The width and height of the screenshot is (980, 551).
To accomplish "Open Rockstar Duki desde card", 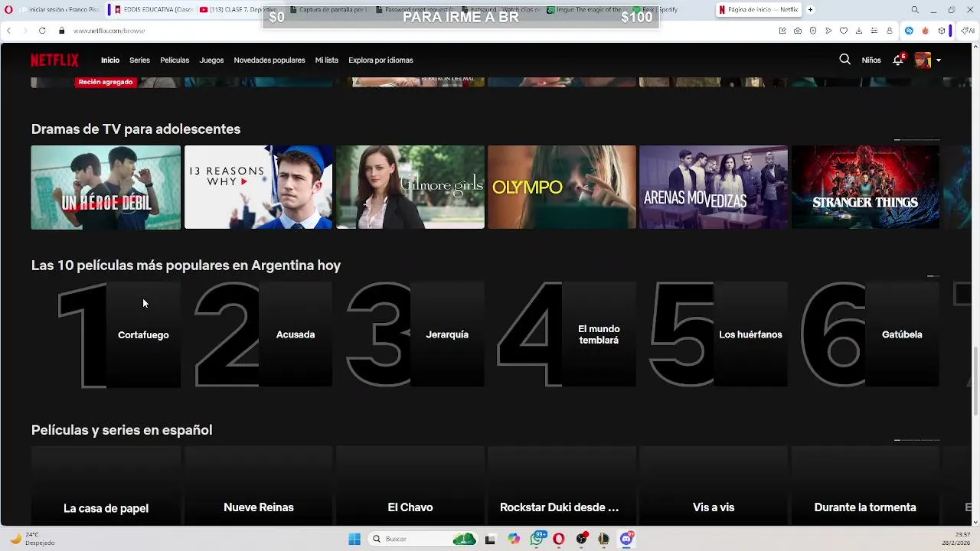I will pyautogui.click(x=562, y=485).
